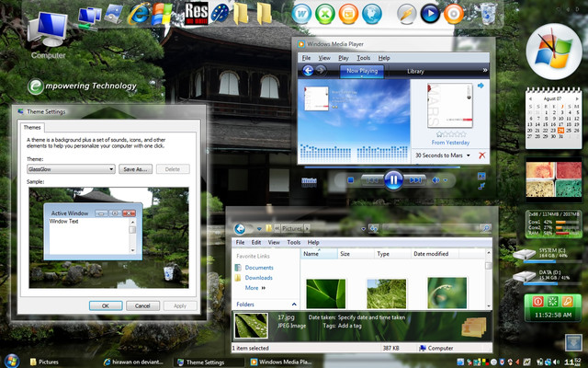The image size is (588, 368).
Task: Select the grass picture thumbnail
Action: click(x=386, y=293)
